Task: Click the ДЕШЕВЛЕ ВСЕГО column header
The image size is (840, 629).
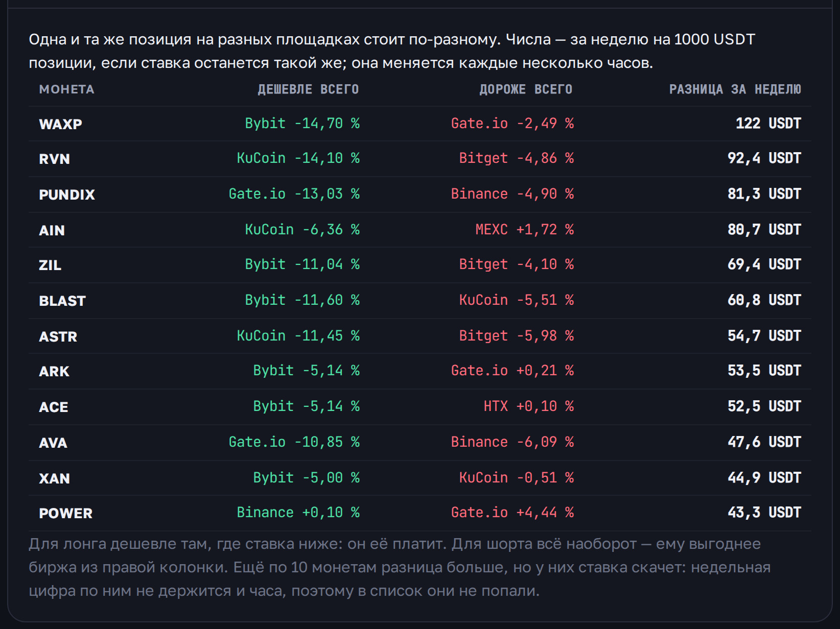Action: (x=308, y=89)
